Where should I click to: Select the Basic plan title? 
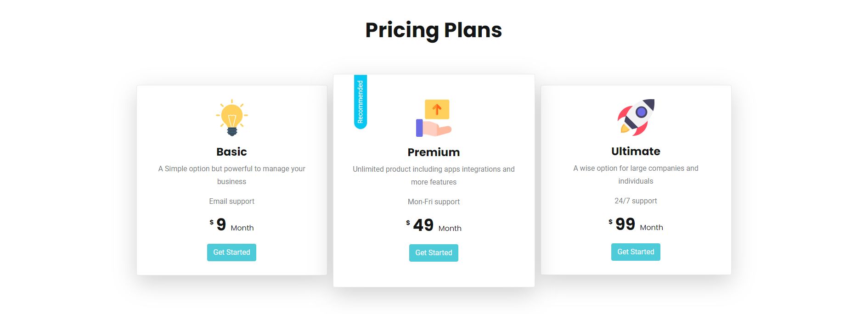click(231, 151)
